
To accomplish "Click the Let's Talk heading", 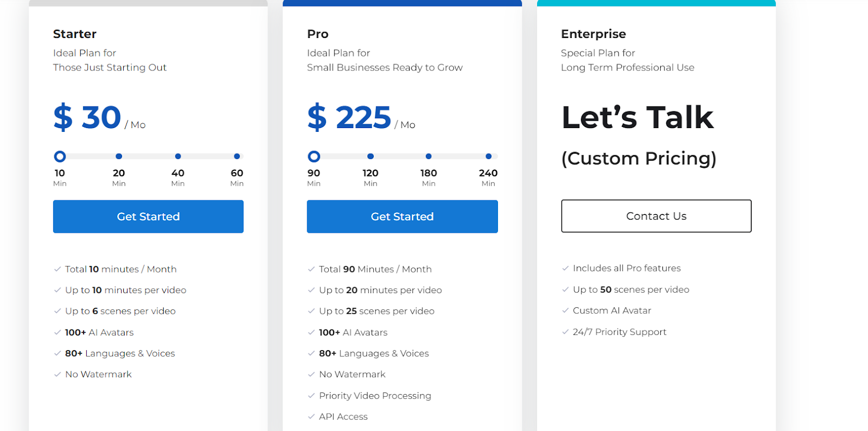I will click(637, 117).
